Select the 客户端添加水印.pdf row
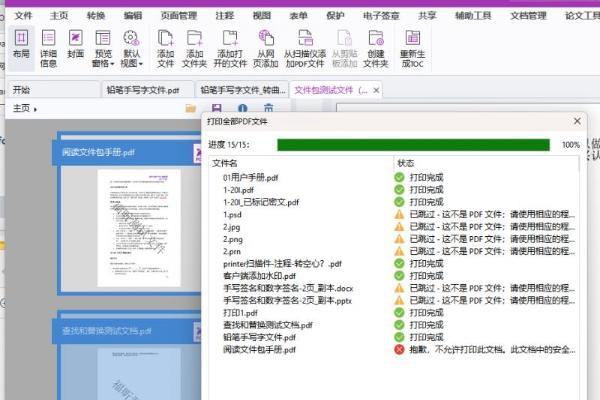Image resolution: width=600 pixels, height=400 pixels. [x=393, y=276]
